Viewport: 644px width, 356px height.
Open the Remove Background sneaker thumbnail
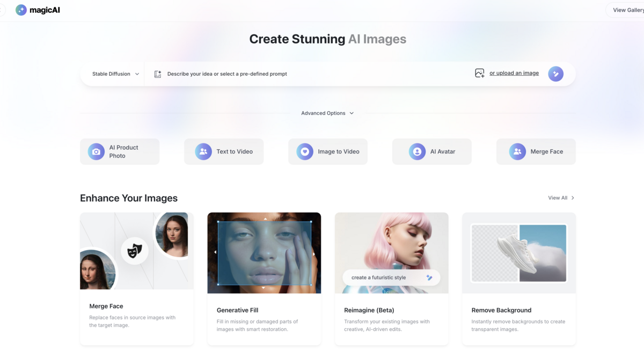coord(519,253)
